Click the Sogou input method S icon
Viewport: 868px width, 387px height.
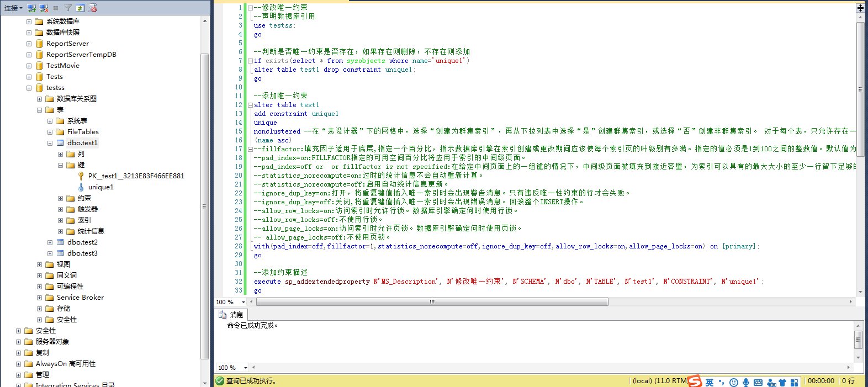695,381
